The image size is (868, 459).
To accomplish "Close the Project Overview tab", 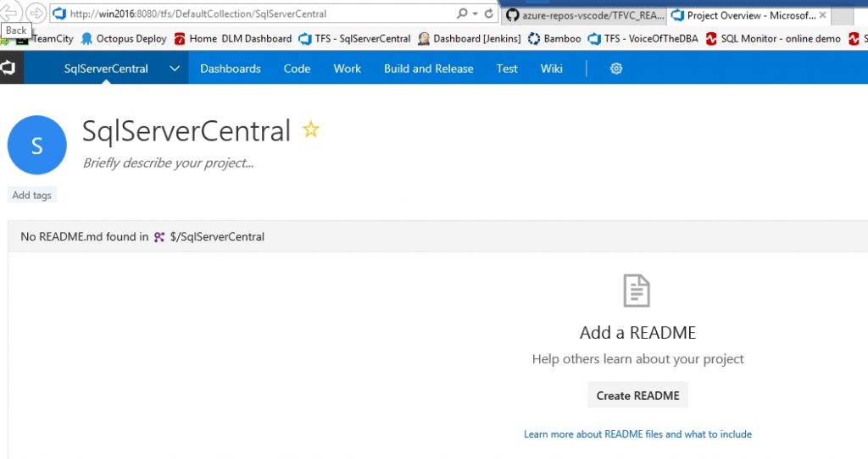I will (x=822, y=15).
